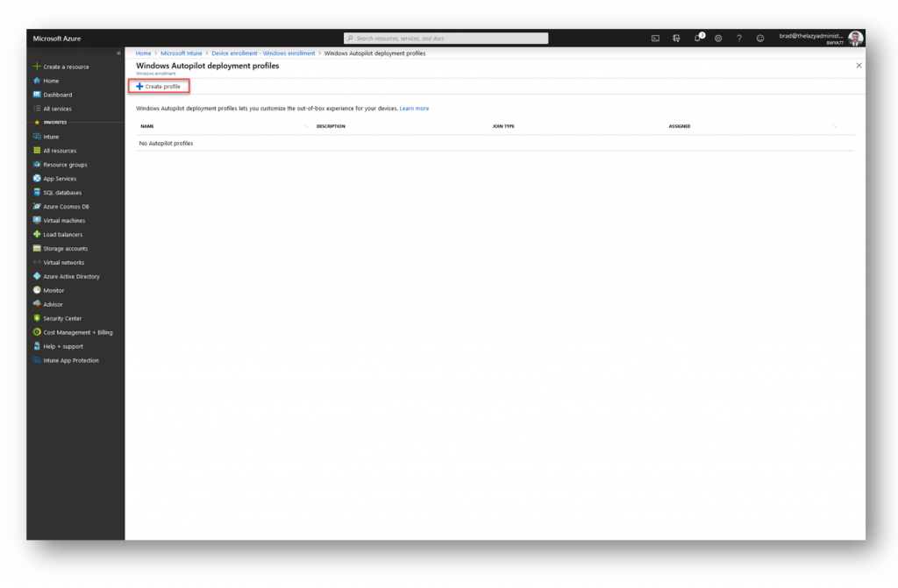Open Cost Management + Billing icon

coord(37,332)
